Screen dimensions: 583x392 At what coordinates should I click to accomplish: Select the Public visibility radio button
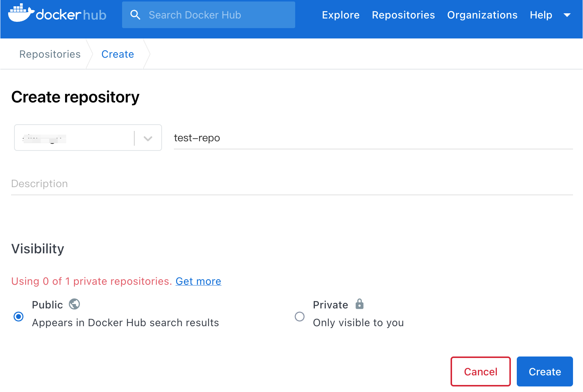[18, 317]
